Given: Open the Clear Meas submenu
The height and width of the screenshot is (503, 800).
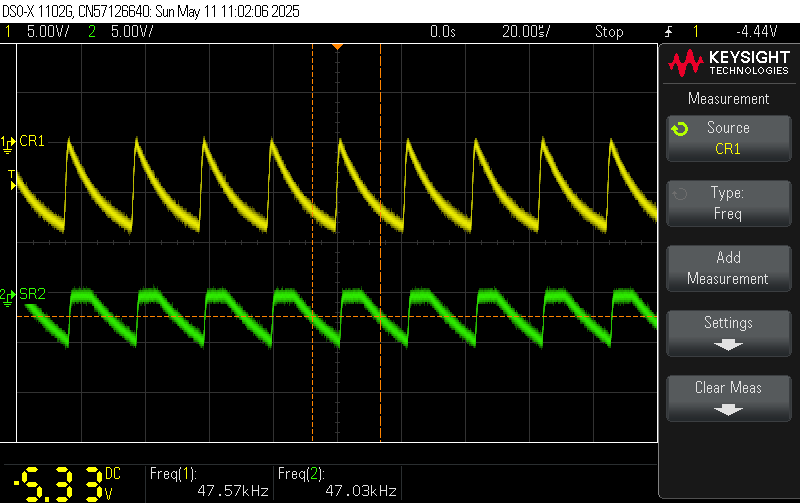Looking at the screenshot, I should (727, 398).
